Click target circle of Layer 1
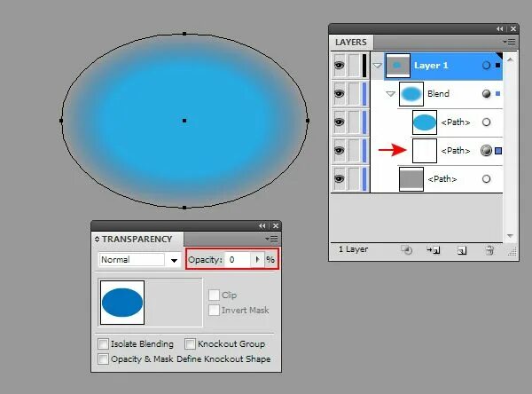532x394 pixels. pyautogui.click(x=486, y=65)
